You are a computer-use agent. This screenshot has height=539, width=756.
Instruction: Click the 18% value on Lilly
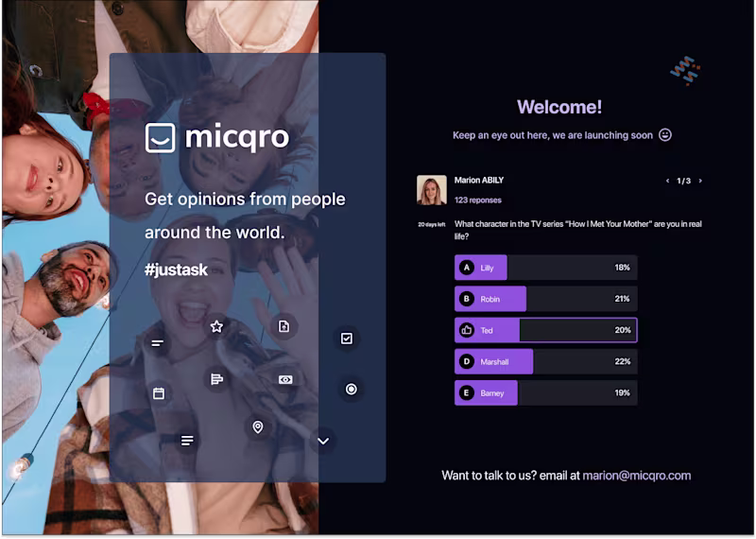623,268
